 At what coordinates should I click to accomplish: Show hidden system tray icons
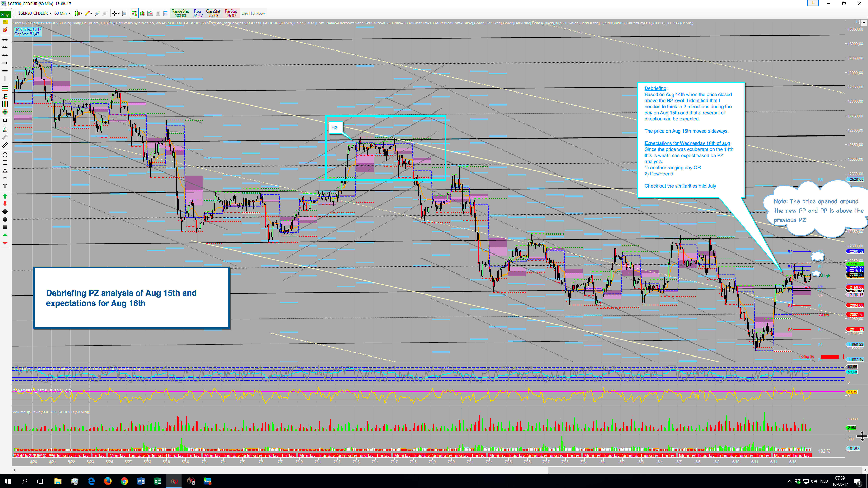pyautogui.click(x=789, y=481)
